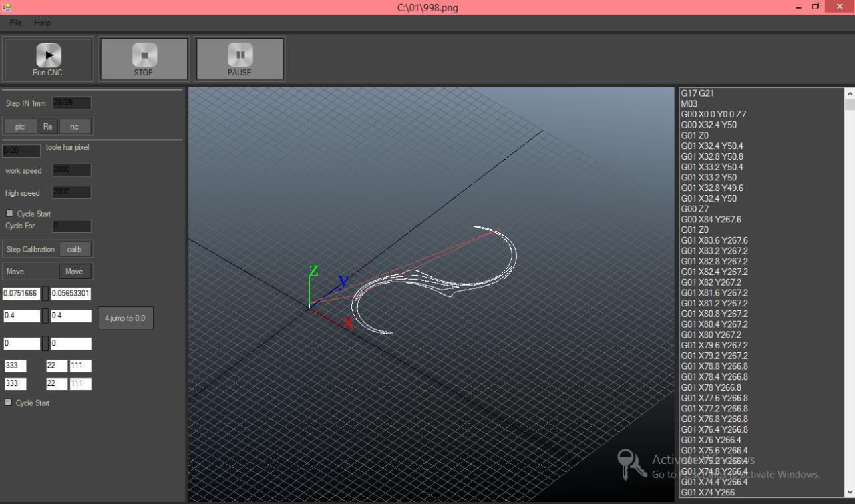Open the Help menu
This screenshot has height=504, width=855.
(42, 23)
